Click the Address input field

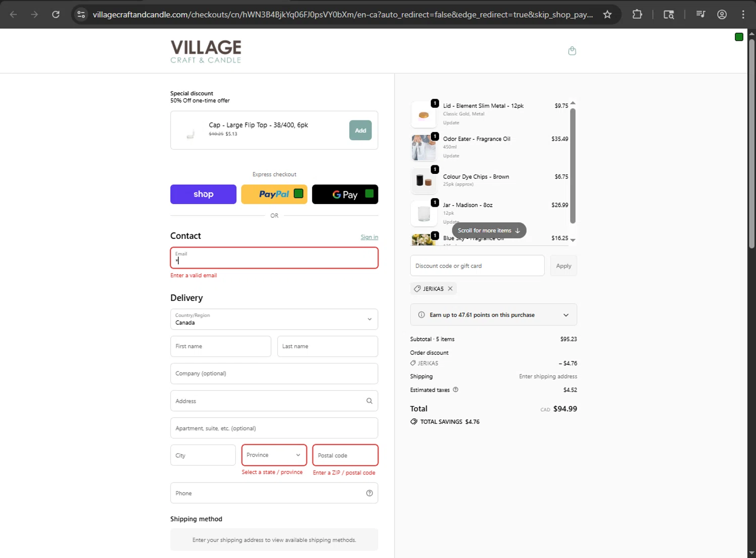[x=274, y=401]
